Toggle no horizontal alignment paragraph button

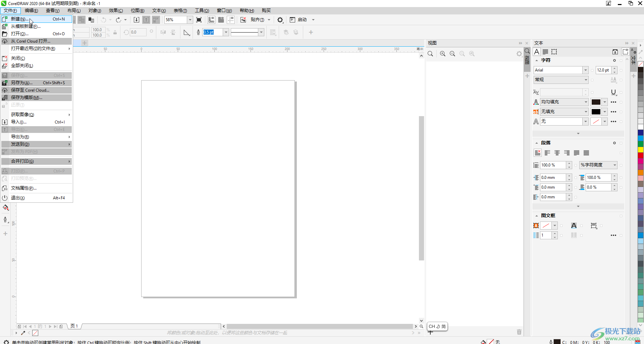[x=538, y=153]
